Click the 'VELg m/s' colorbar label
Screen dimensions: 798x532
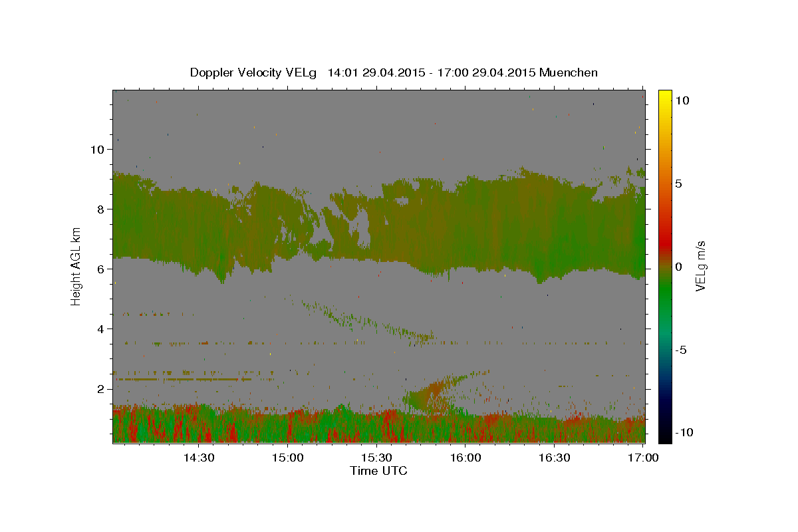702,265
